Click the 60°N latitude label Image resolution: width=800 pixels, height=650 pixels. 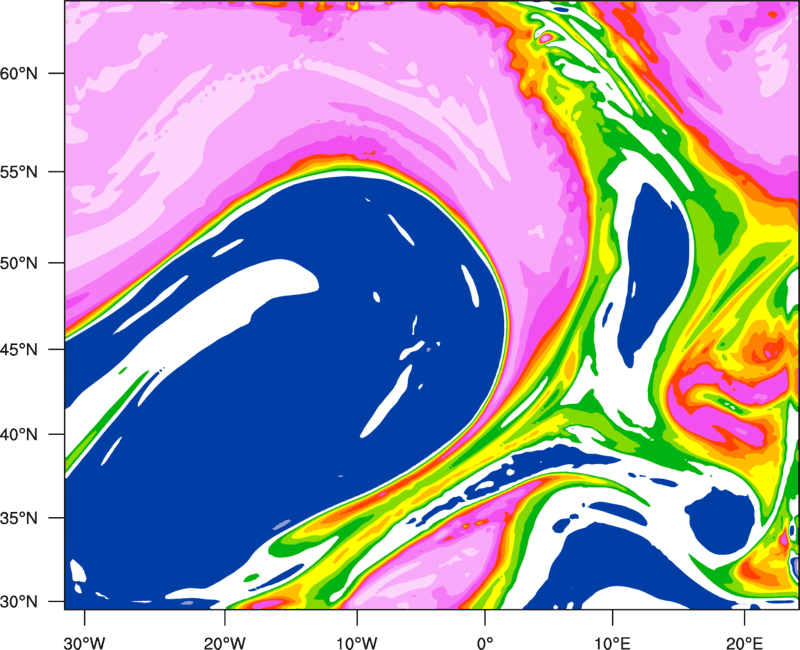[x=19, y=73]
